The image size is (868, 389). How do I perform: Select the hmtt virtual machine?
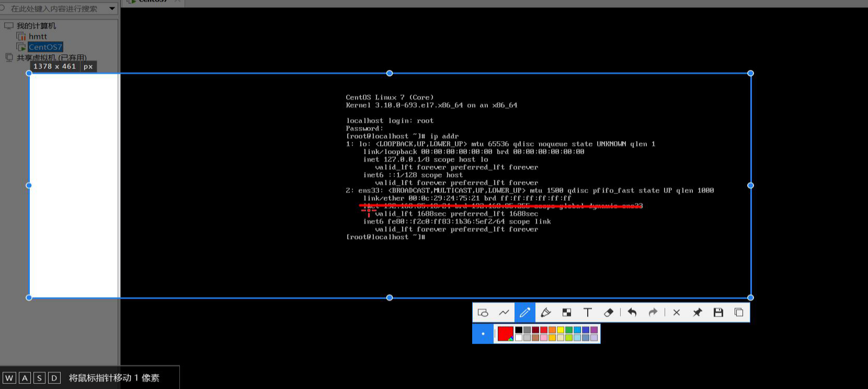pyautogui.click(x=38, y=36)
